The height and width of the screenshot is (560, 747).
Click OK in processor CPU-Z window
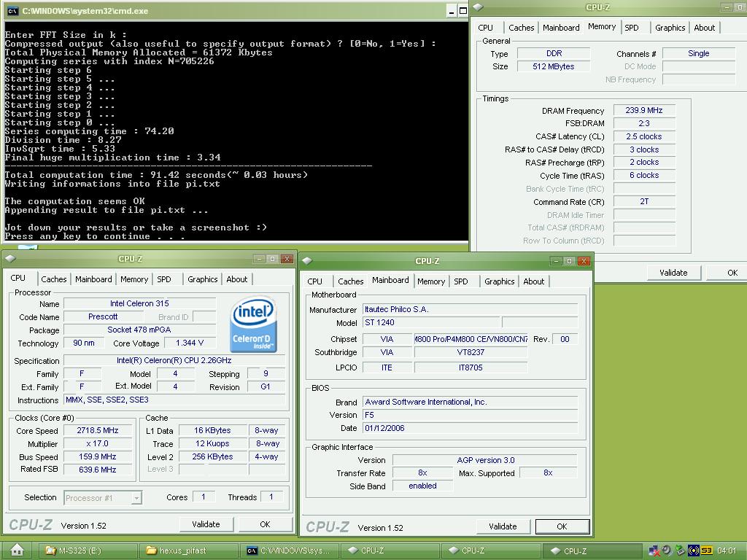[266, 524]
